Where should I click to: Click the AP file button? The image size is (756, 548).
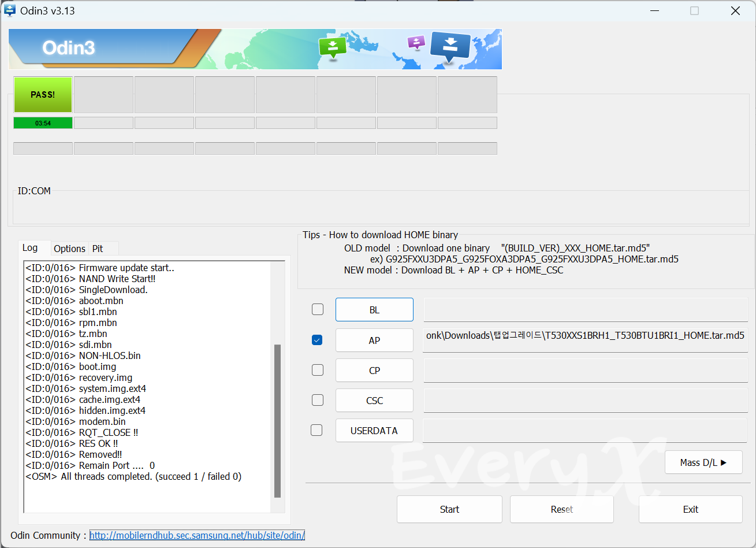point(374,340)
